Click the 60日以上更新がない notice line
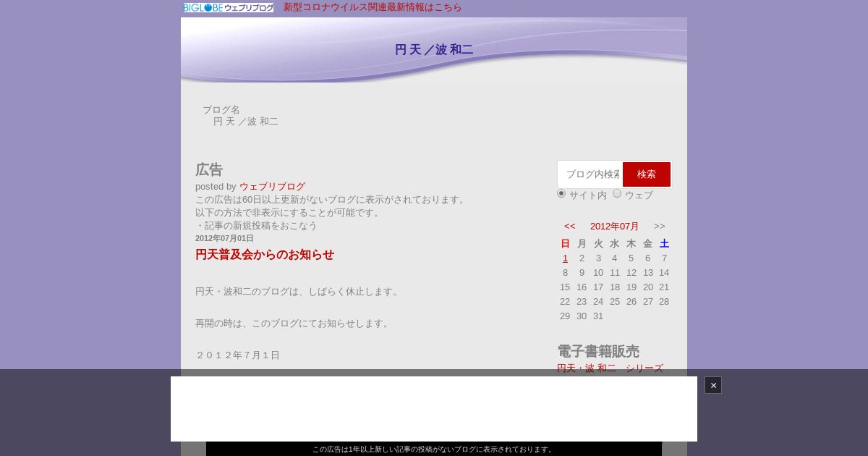The height and width of the screenshot is (456, 868). tap(331, 200)
